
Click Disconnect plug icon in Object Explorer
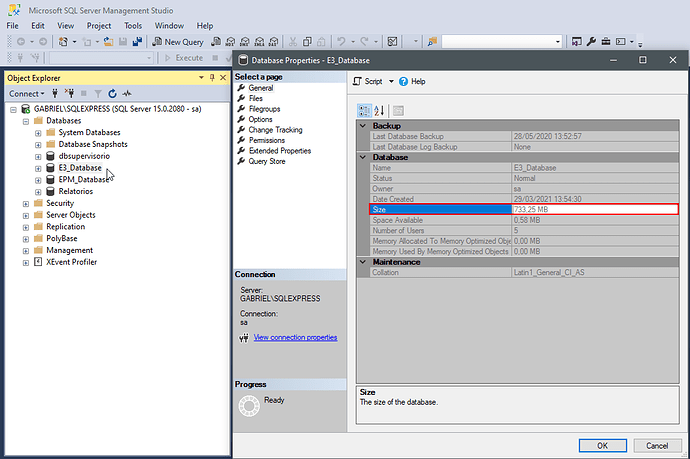pyautogui.click(x=70, y=93)
